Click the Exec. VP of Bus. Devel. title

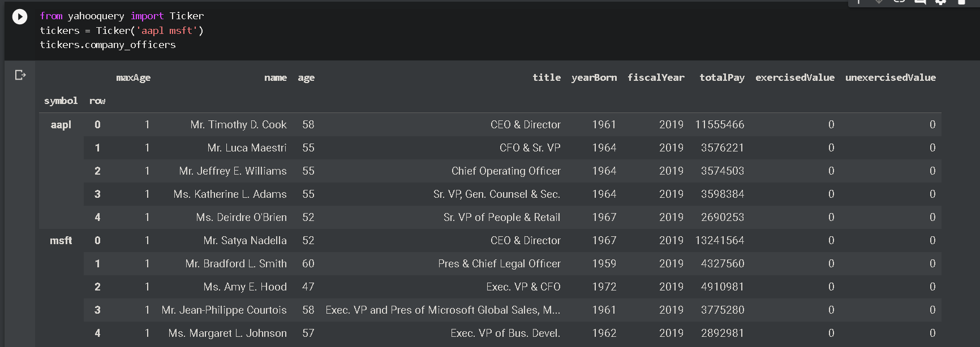[505, 333]
